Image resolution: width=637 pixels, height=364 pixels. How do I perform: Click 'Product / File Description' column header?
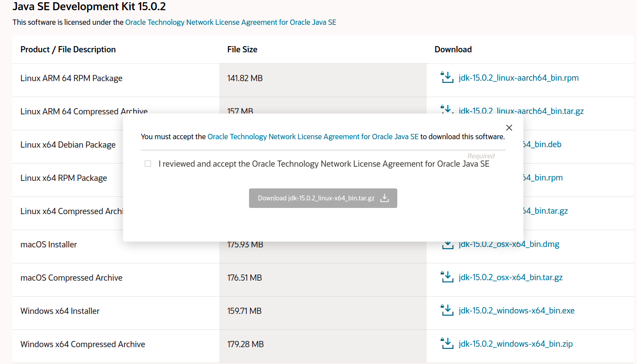point(68,50)
